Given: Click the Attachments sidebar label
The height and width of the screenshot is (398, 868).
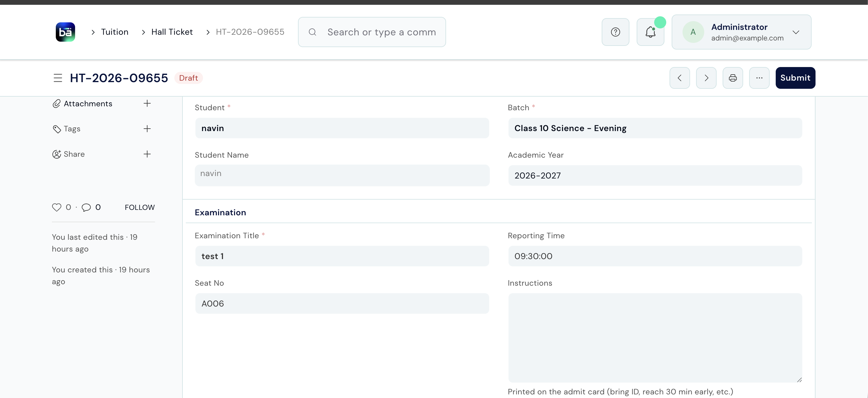Looking at the screenshot, I should tap(88, 104).
